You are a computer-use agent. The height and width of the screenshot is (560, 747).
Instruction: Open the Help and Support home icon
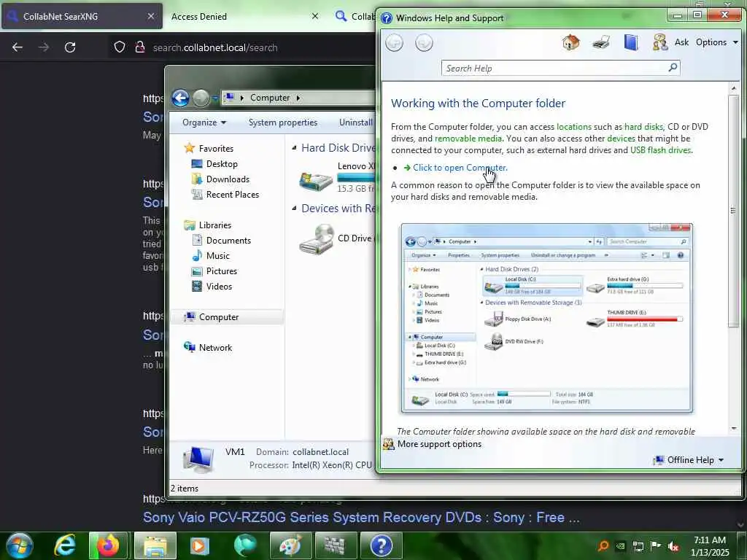(570, 42)
